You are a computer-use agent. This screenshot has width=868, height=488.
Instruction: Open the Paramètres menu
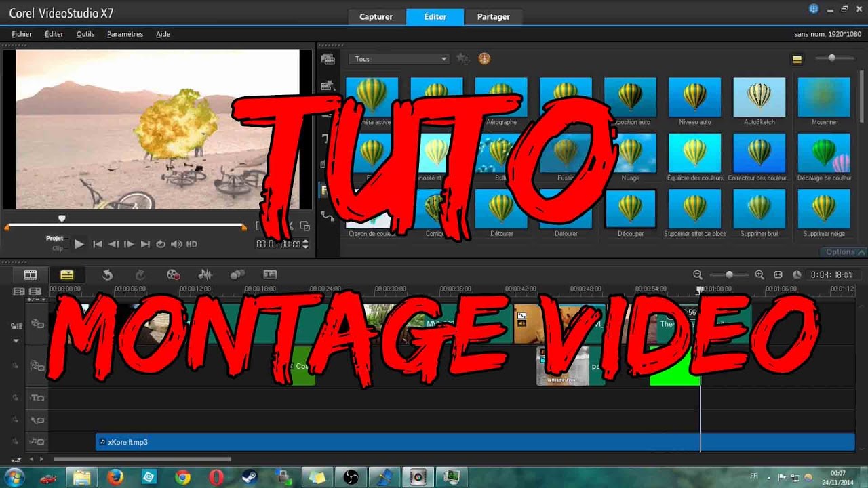(x=125, y=34)
